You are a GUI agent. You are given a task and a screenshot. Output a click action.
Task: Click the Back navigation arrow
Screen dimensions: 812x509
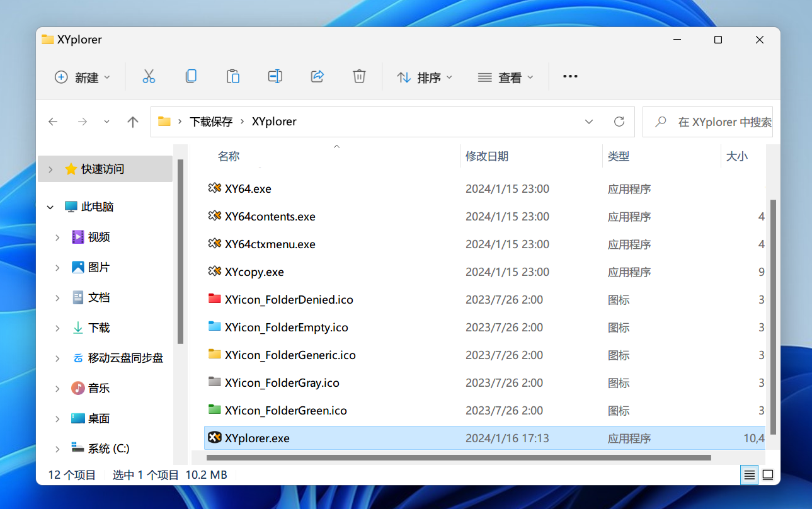pos(54,122)
